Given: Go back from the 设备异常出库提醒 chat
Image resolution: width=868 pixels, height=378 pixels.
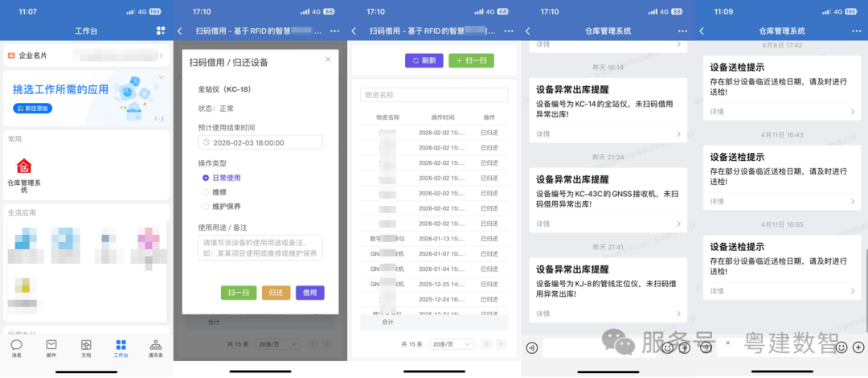Looking at the screenshot, I should click(x=527, y=31).
